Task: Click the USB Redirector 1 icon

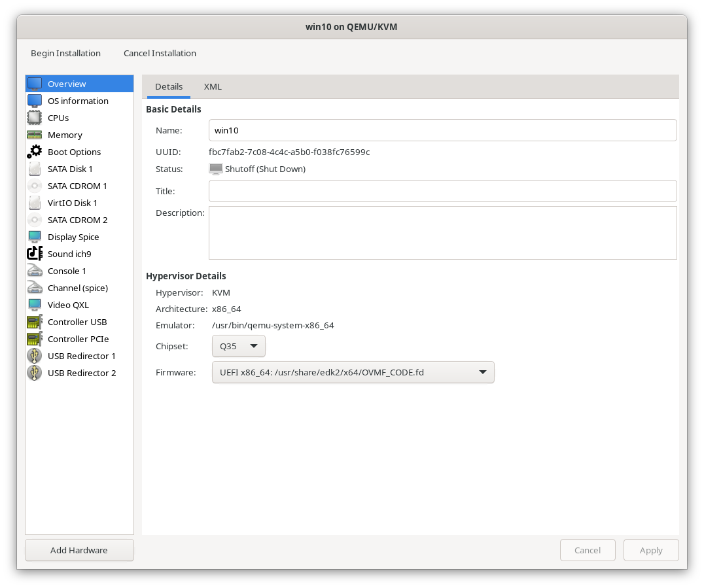Action: click(35, 356)
